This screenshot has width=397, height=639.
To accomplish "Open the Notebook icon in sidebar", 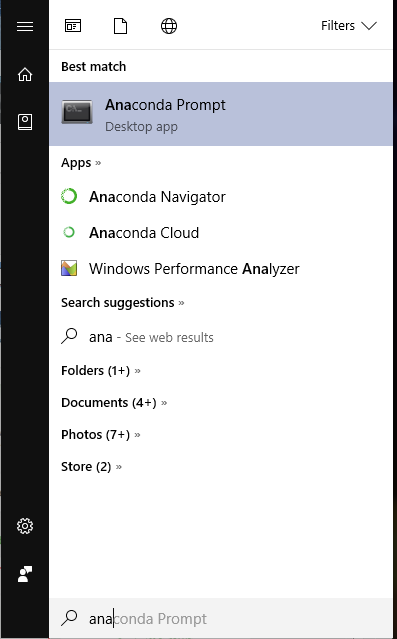I will pos(25,122).
